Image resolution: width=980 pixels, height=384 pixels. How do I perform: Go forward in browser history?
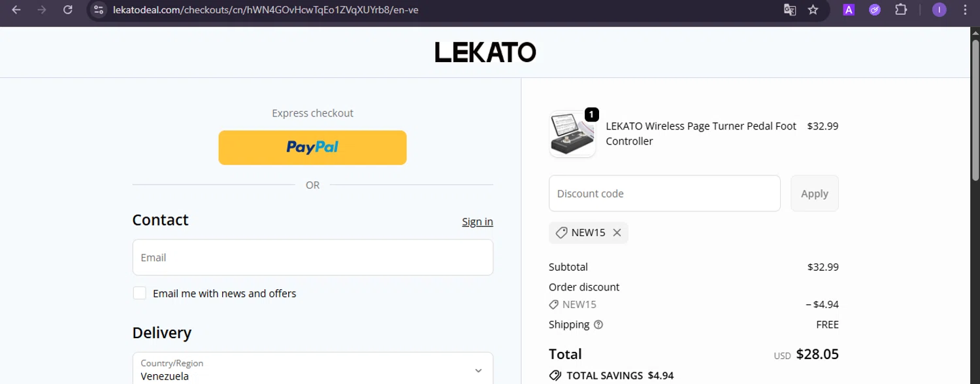pyautogui.click(x=42, y=10)
